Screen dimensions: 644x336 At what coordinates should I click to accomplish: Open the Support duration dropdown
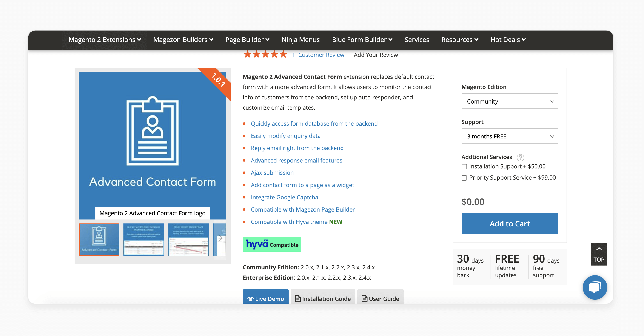pyautogui.click(x=510, y=136)
